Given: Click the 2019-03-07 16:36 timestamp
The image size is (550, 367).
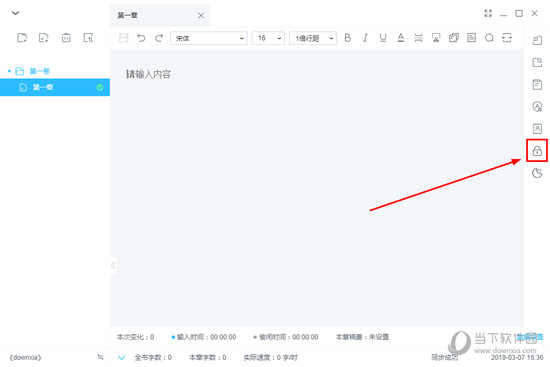Looking at the screenshot, I should tap(517, 358).
